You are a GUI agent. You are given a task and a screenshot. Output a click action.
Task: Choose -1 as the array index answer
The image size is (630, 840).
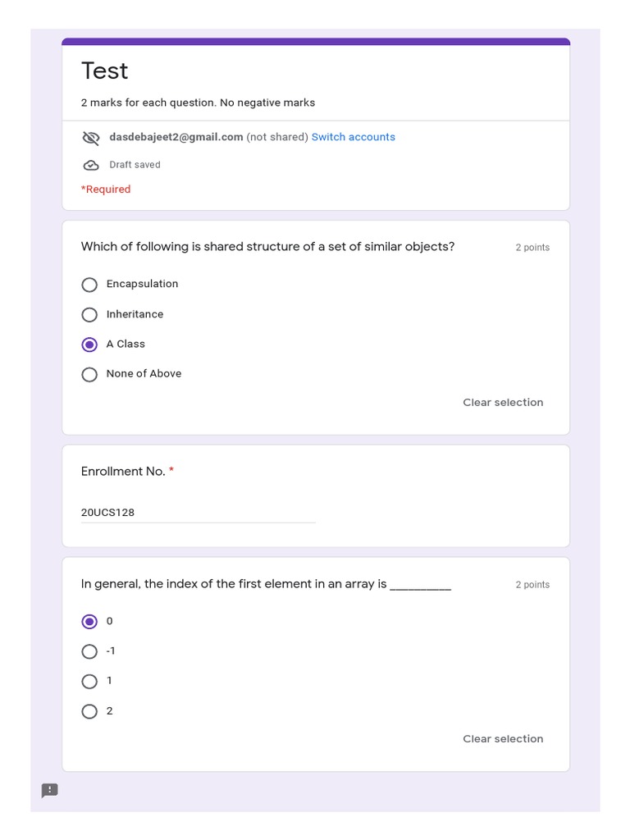89,651
